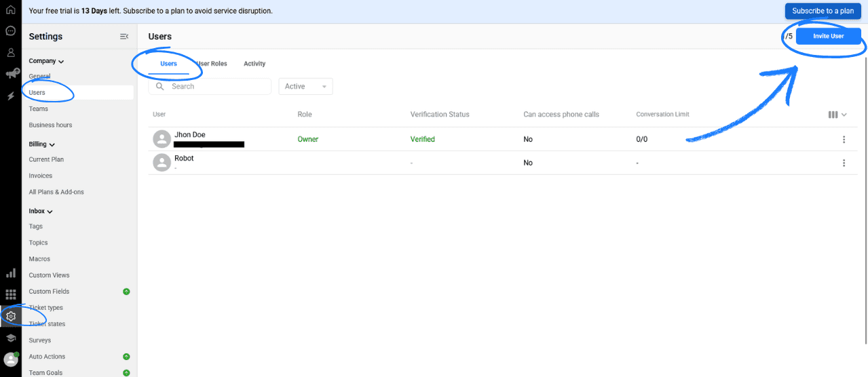The image size is (868, 377).
Task: Open the campaigns megaphone icon
Action: point(11,73)
